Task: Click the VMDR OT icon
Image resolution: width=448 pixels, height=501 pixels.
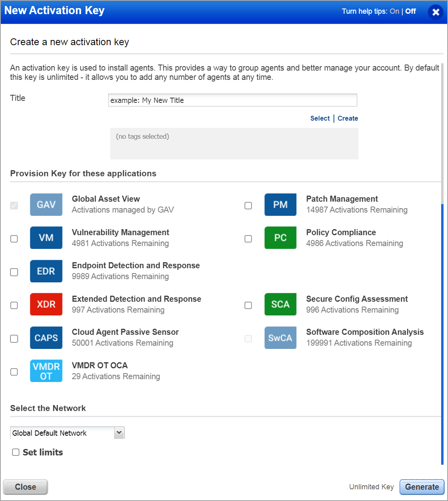Action: 46,371
